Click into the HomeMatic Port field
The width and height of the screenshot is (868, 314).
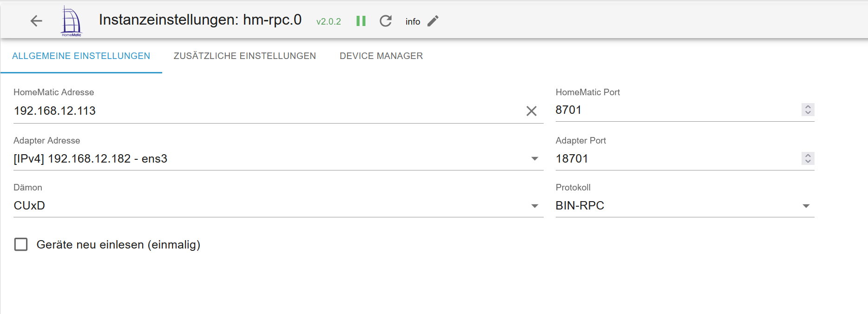click(674, 110)
